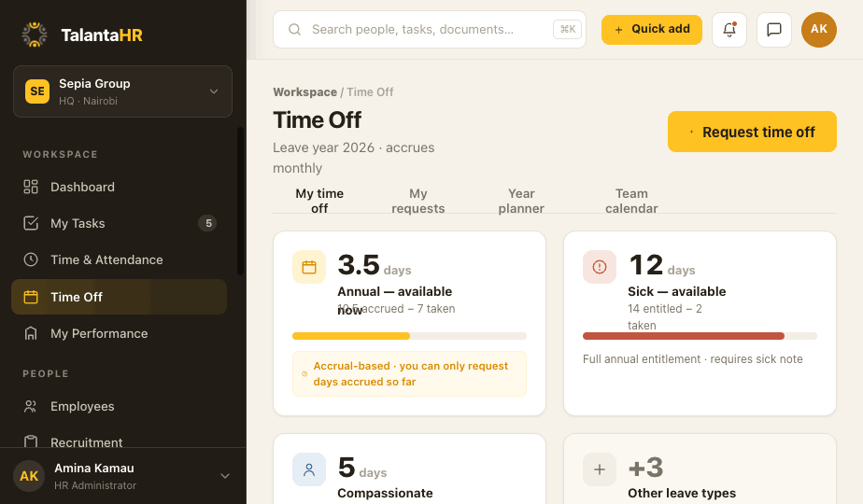Focus the search people, tasks, documents field

pyautogui.click(x=430, y=29)
